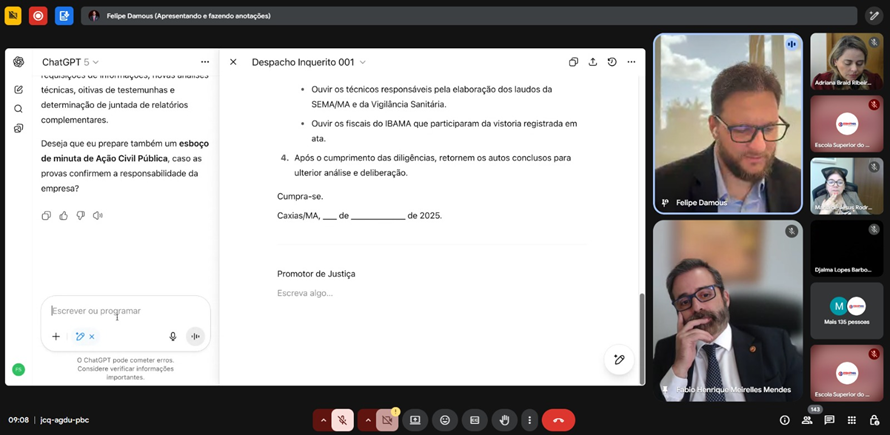890x435 pixels.
Task: Open the canvas edit pencil floating button
Action: coord(619,360)
